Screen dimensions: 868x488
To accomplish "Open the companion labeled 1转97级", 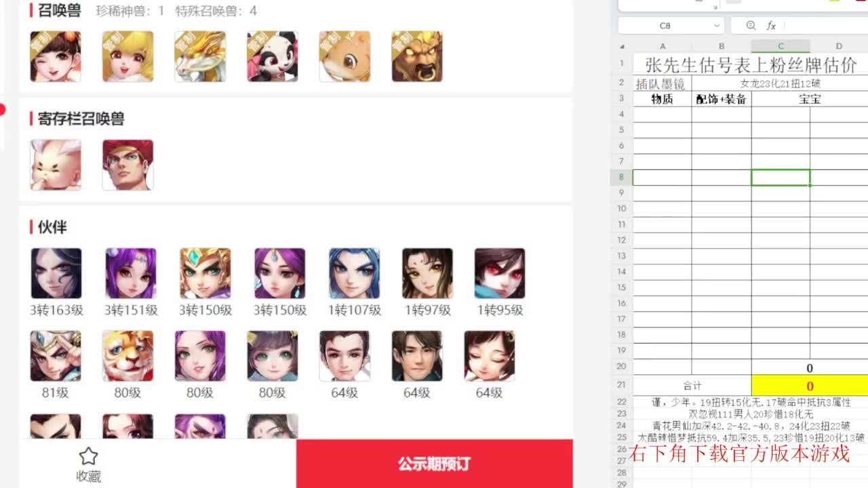I will point(427,273).
